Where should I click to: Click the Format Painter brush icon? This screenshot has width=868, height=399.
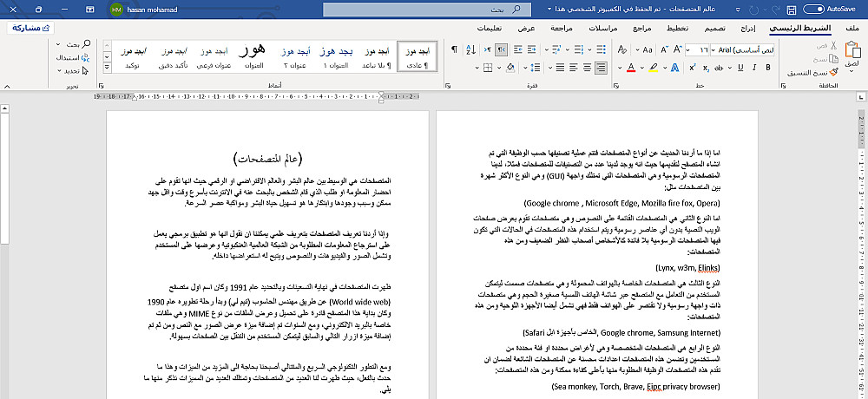click(834, 73)
